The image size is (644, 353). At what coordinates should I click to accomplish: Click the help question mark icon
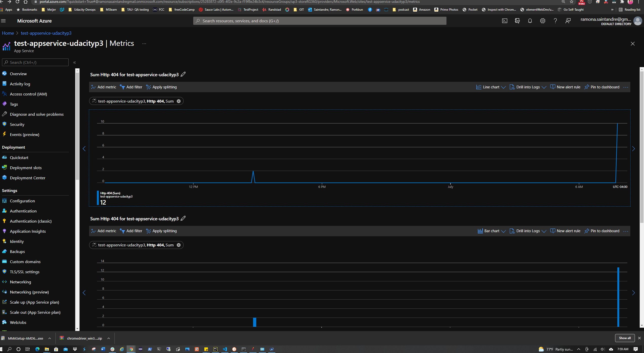click(555, 21)
